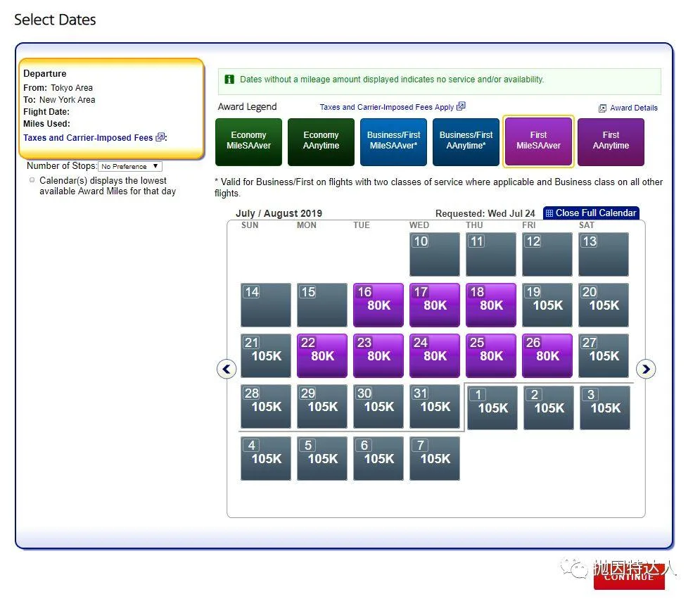Viewport: 700px width, 599px height.
Task: Click the green info icon in the notice
Action: coord(229,80)
